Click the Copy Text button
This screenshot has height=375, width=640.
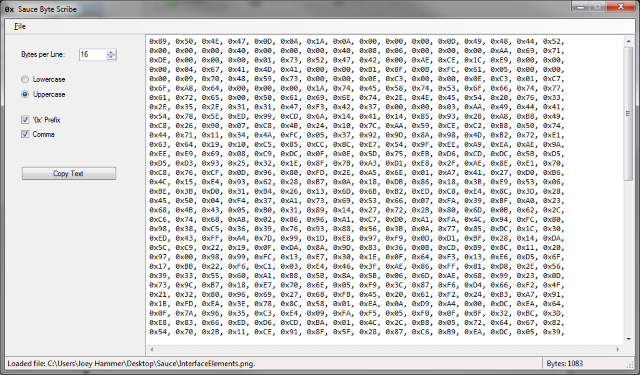tap(69, 173)
